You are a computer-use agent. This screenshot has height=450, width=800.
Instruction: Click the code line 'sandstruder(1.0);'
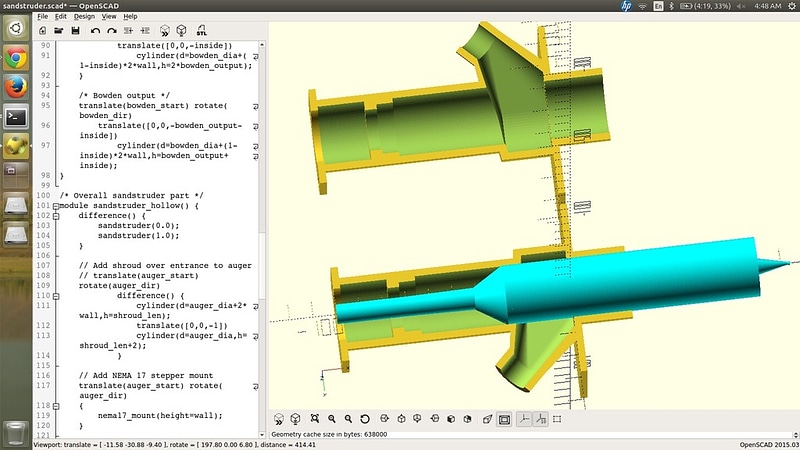coord(139,236)
